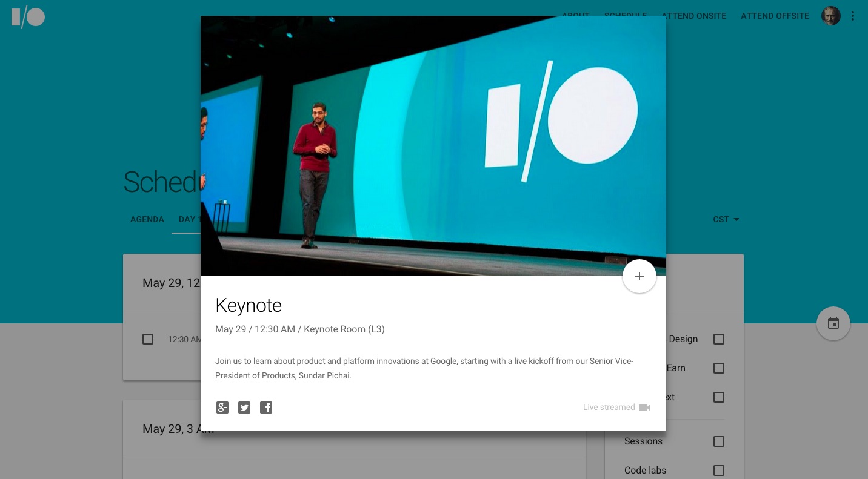Screen dimensions: 868x479
Task: Open the user profile avatar
Action: [830, 16]
